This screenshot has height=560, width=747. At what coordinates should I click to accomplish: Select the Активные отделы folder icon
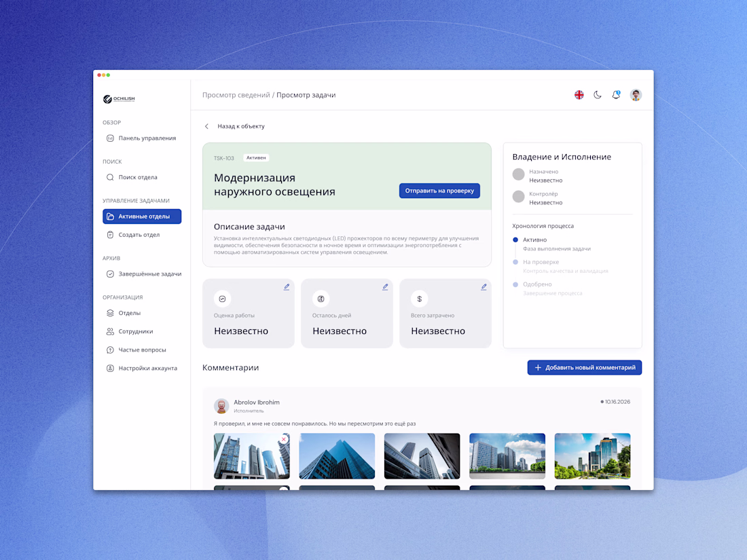tap(110, 216)
